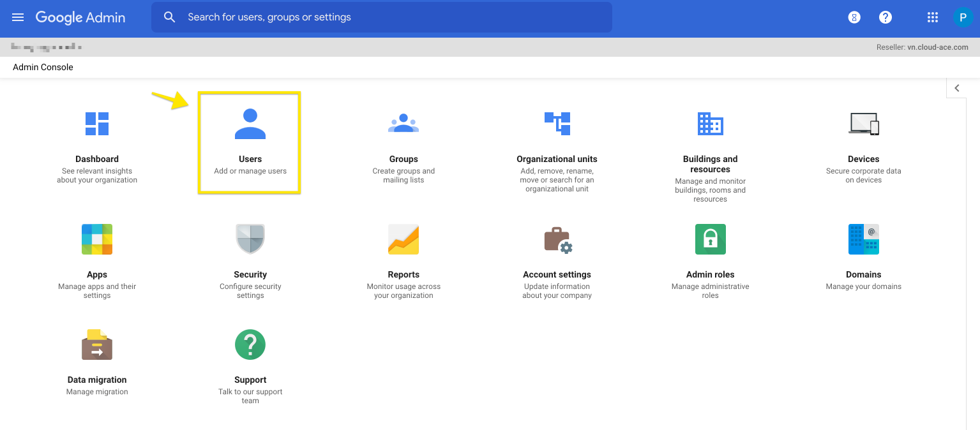
Task: Click 'Manage your domains' text
Action: 864,286
